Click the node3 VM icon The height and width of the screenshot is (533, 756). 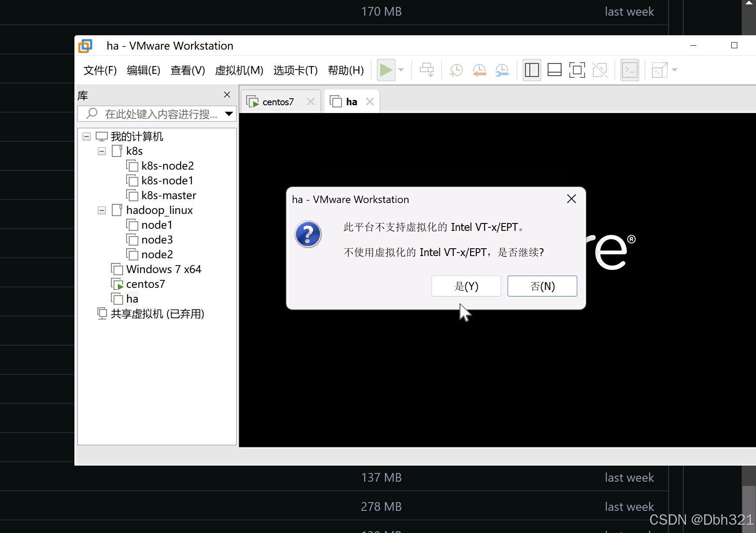tap(132, 240)
